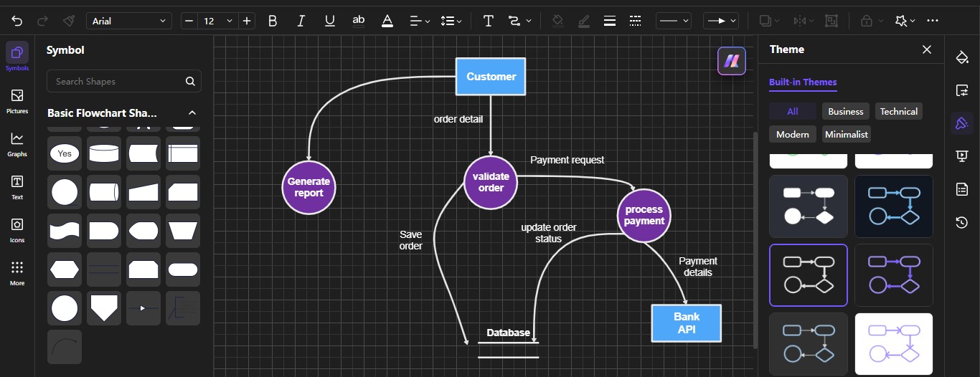Open the fill style panel on right rail

(x=962, y=57)
